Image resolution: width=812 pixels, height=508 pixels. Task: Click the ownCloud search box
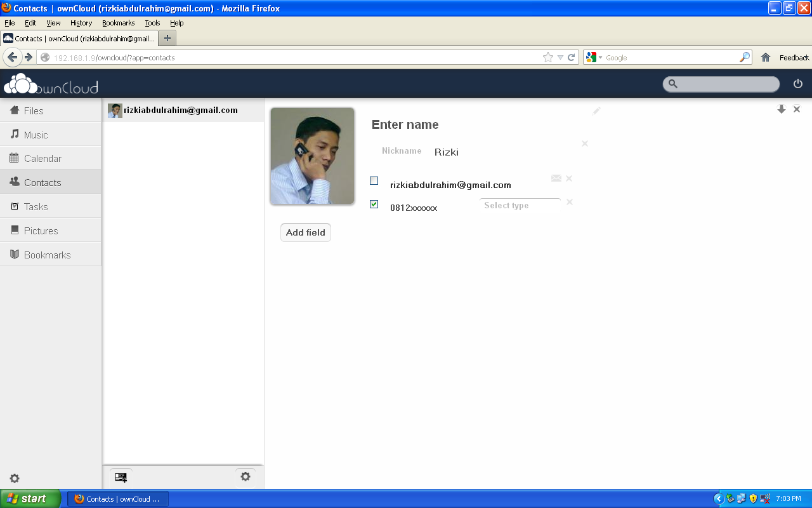point(721,84)
